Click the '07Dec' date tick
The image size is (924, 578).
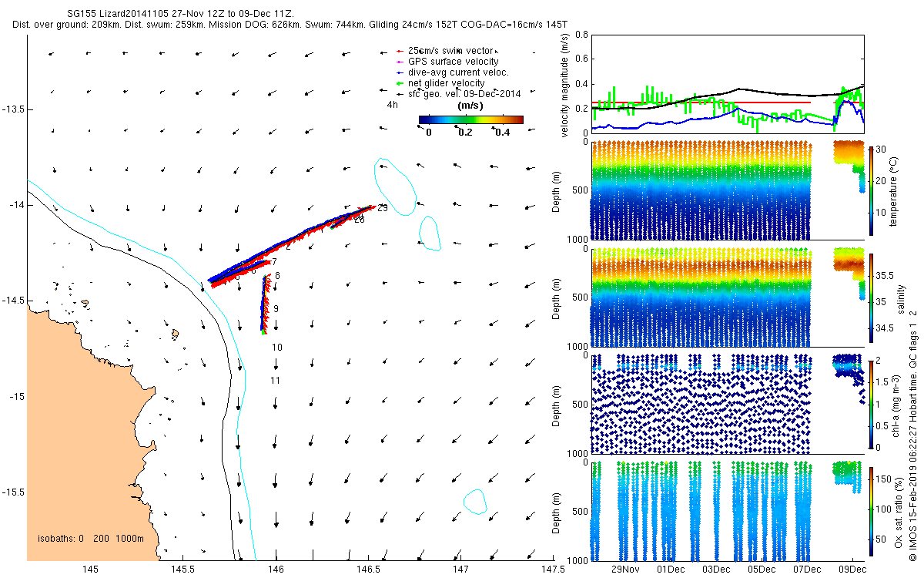807,570
